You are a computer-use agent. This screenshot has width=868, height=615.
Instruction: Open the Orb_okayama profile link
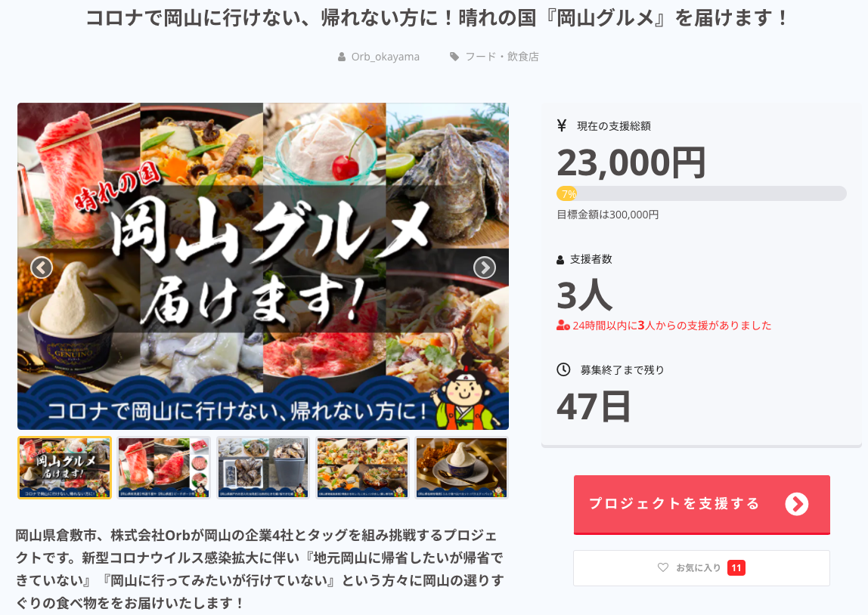(x=386, y=57)
